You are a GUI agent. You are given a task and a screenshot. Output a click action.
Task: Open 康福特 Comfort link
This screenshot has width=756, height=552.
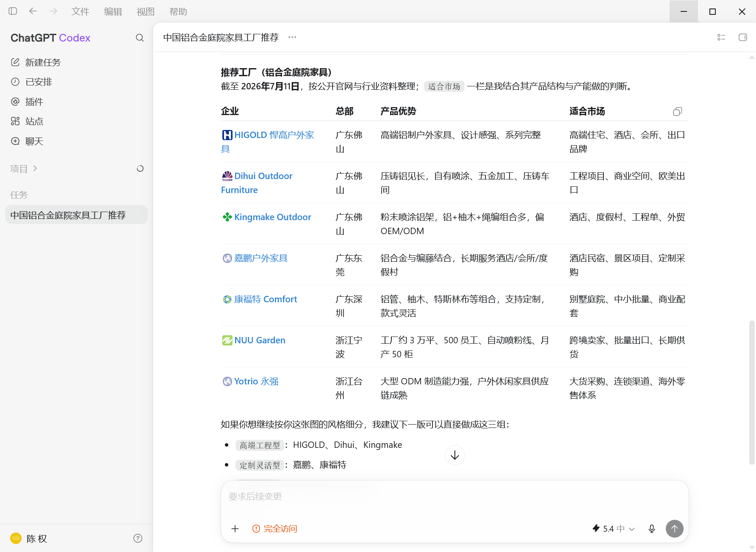(260, 299)
